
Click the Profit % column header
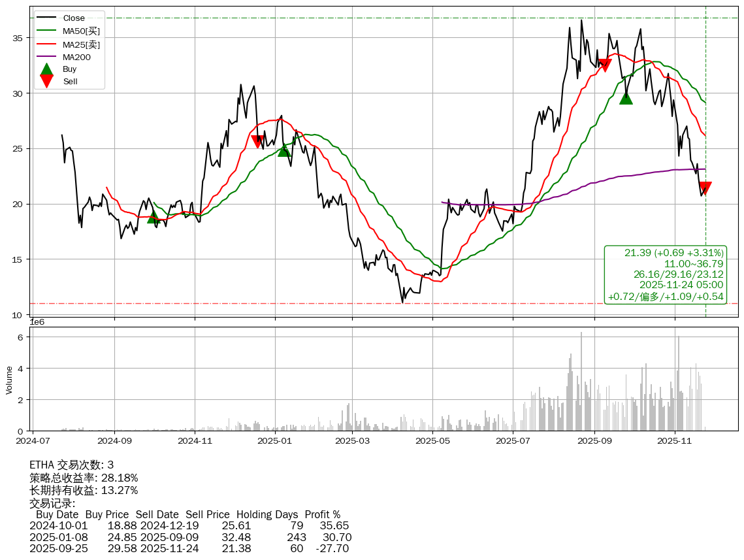click(322, 515)
